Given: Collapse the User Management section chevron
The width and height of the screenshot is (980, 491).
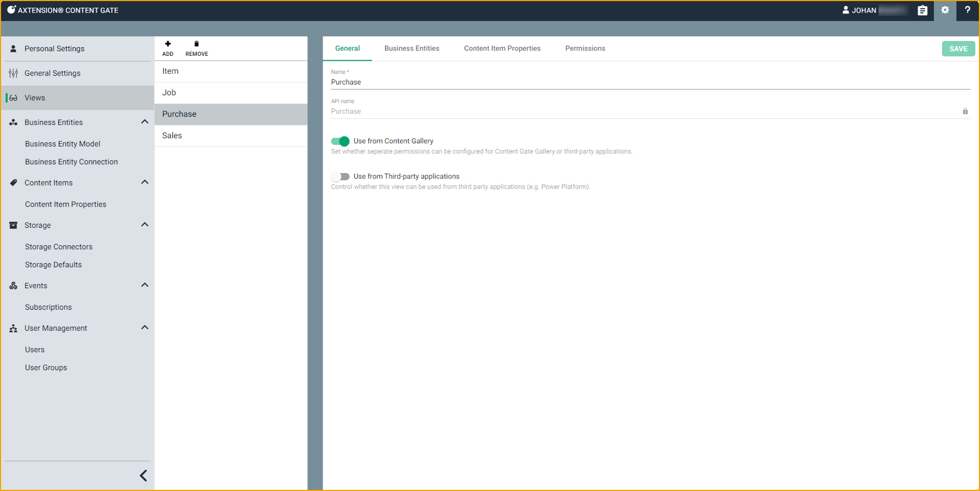Looking at the screenshot, I should point(145,328).
